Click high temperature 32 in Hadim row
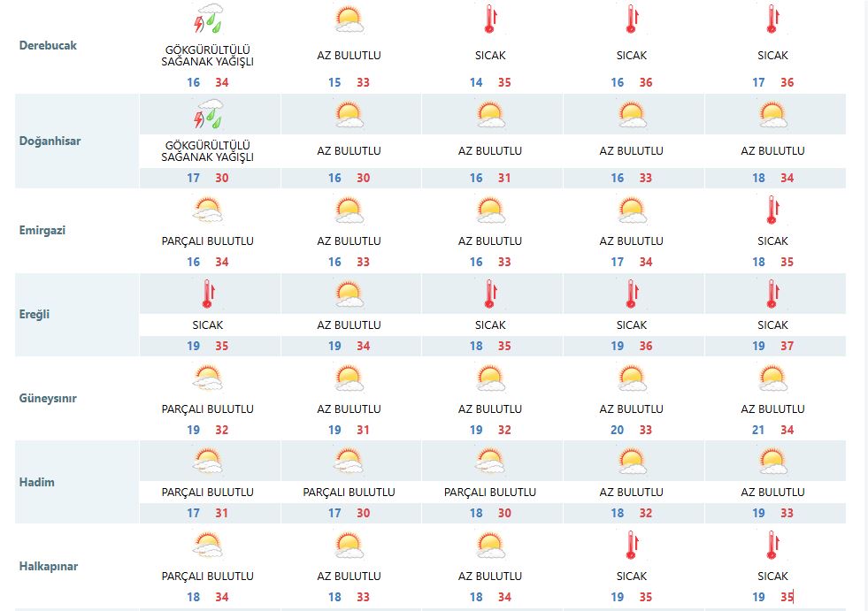Image resolution: width=868 pixels, height=611 pixels. coord(645,513)
